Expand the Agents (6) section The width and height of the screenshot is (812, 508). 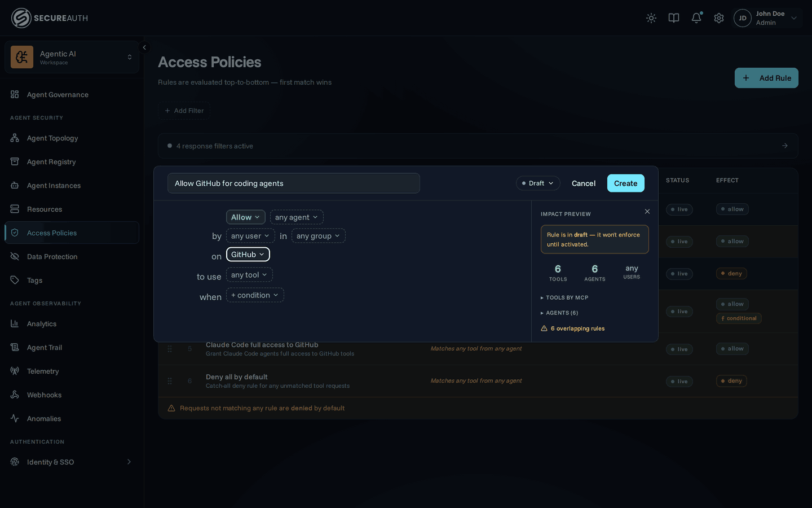coord(559,313)
